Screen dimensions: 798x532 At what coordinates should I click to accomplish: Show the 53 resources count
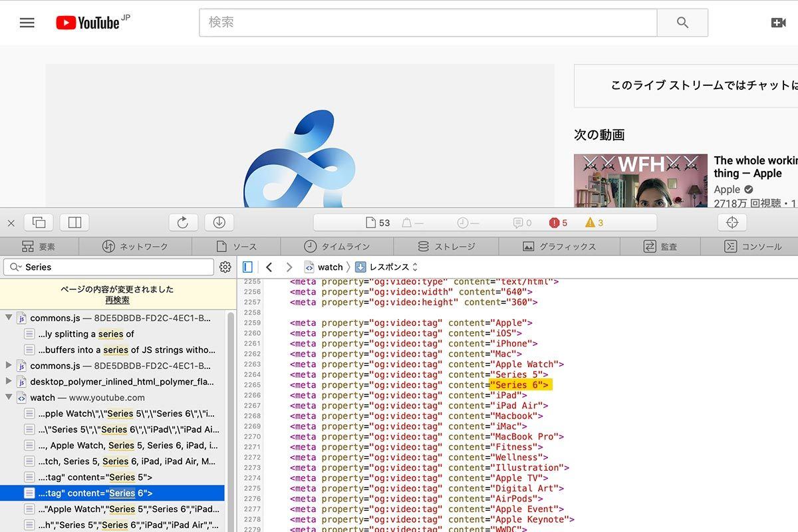point(378,223)
